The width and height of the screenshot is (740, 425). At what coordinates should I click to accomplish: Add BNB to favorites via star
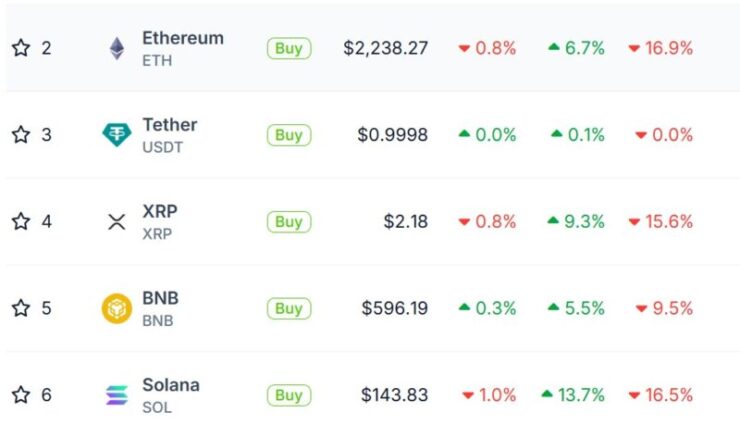pos(21,308)
